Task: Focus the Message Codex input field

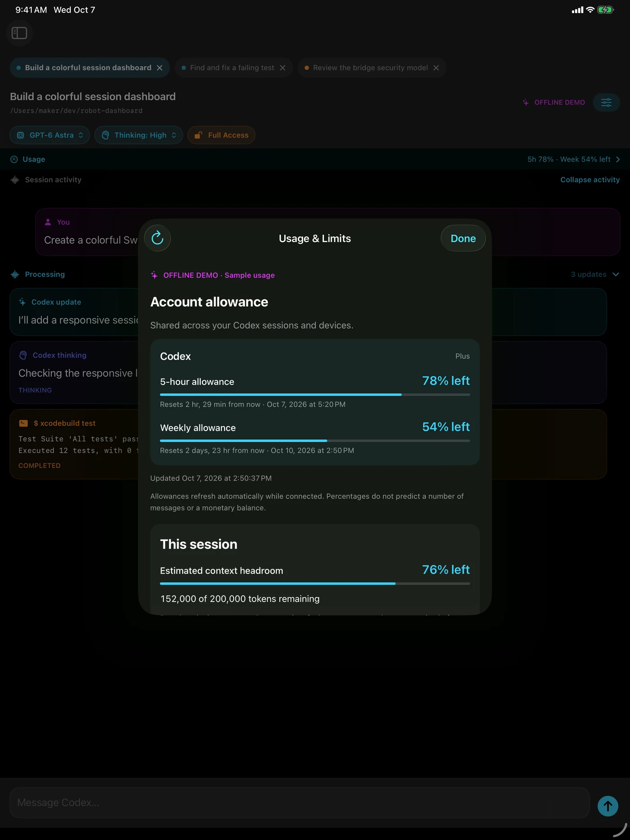Action: (300, 803)
